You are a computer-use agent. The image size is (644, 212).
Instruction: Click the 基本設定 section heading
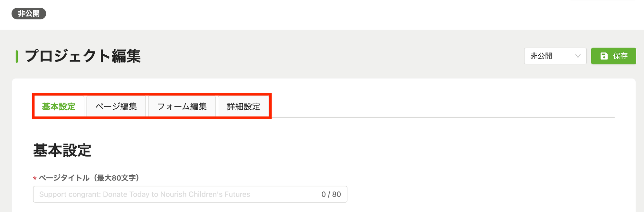point(62,150)
